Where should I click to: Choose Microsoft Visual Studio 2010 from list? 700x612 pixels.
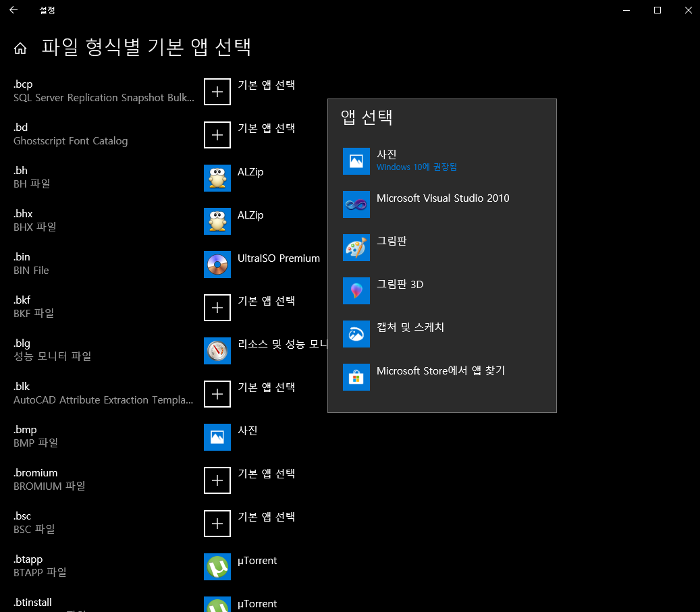442,204
